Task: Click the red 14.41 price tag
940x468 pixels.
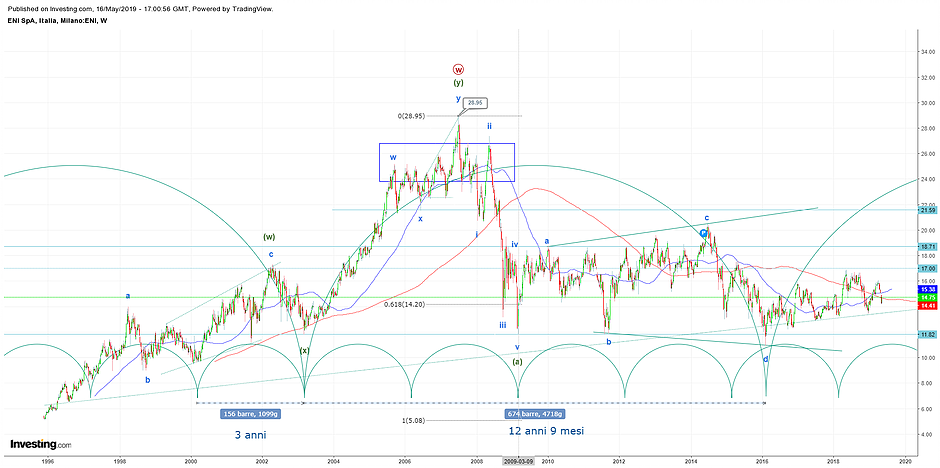Action: (927, 306)
